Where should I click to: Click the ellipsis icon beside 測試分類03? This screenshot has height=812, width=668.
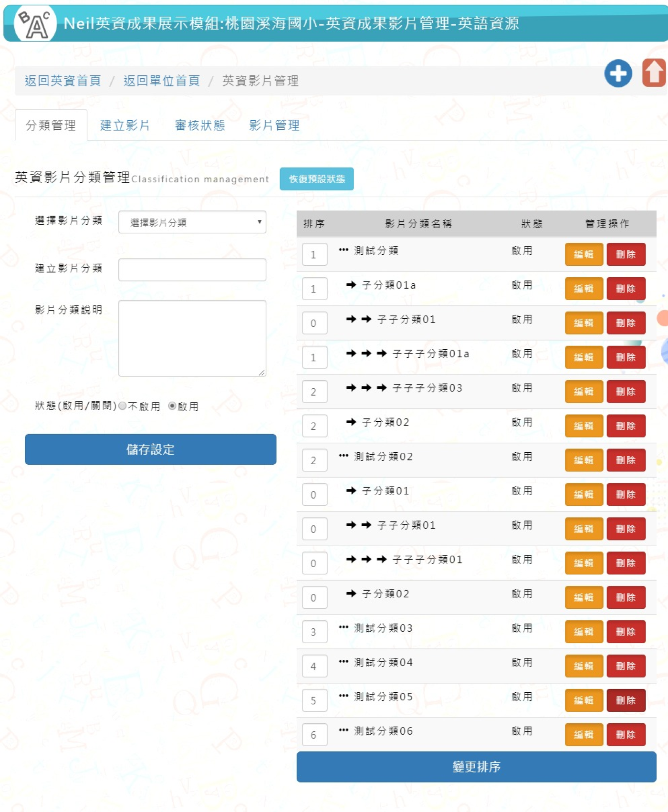[344, 627]
